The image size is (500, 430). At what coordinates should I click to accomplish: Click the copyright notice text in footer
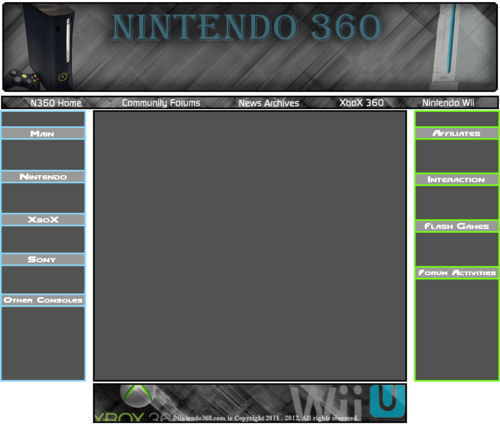pos(266,418)
